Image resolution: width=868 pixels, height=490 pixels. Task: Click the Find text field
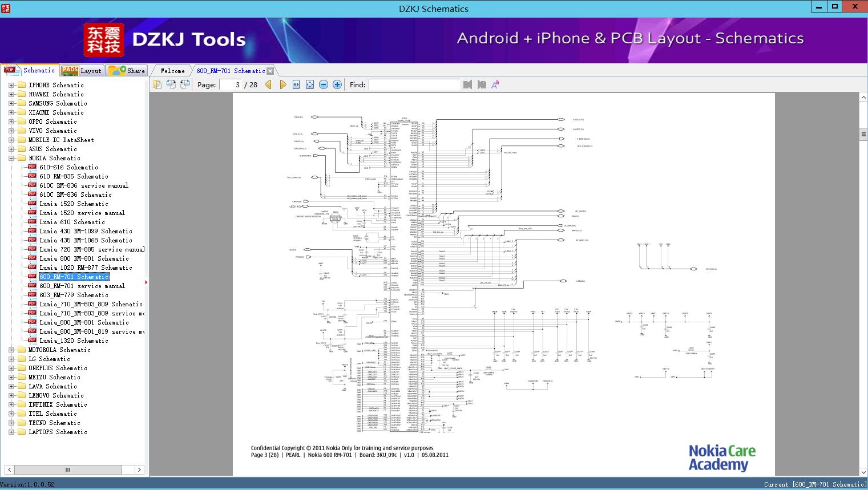pos(414,84)
